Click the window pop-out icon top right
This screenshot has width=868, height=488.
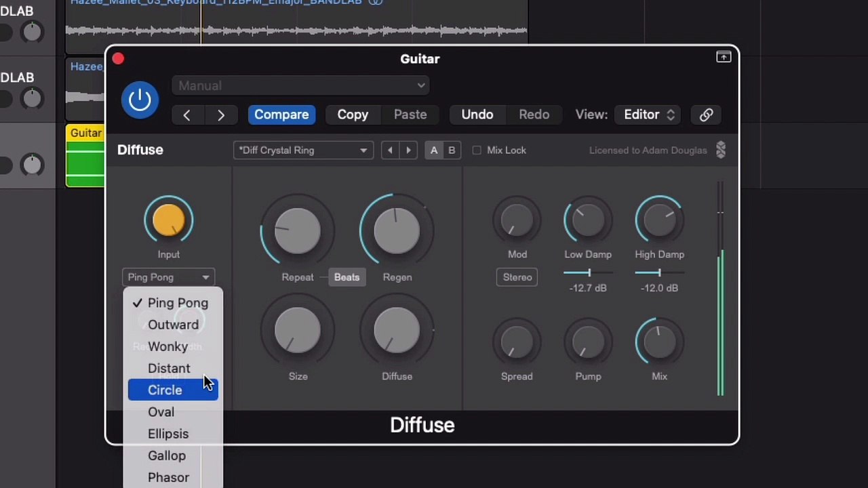coord(724,58)
